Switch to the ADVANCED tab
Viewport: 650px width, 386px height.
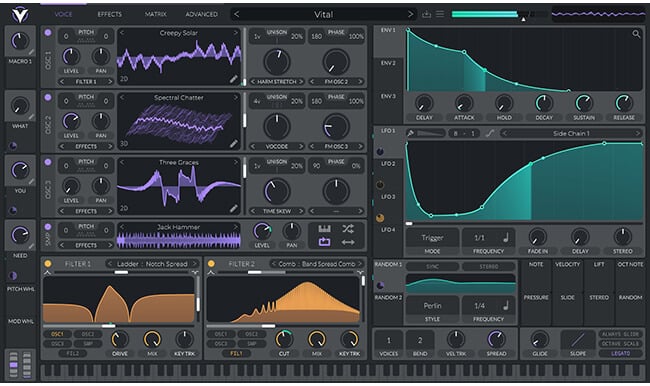201,14
